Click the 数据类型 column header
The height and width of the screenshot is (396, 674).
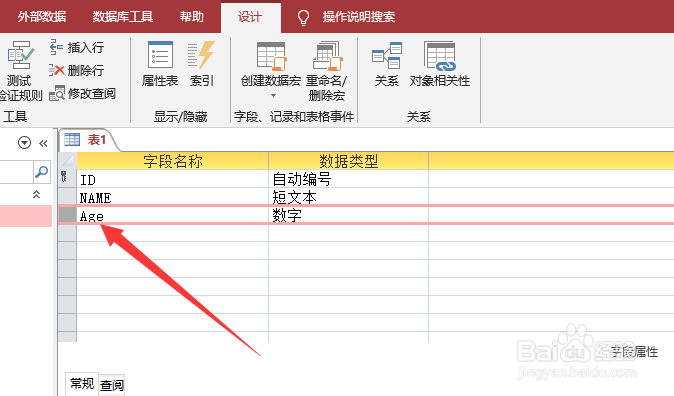[348, 161]
